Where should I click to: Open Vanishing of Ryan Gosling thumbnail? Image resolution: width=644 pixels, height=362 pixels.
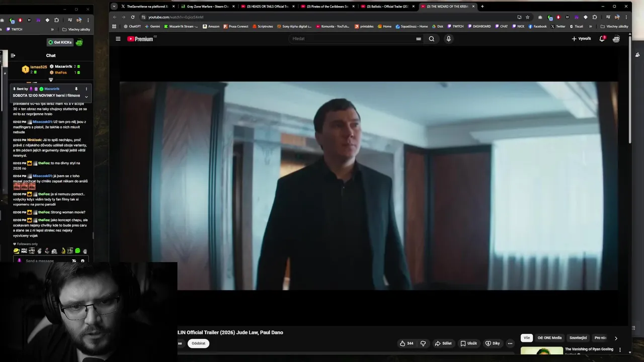click(542, 351)
